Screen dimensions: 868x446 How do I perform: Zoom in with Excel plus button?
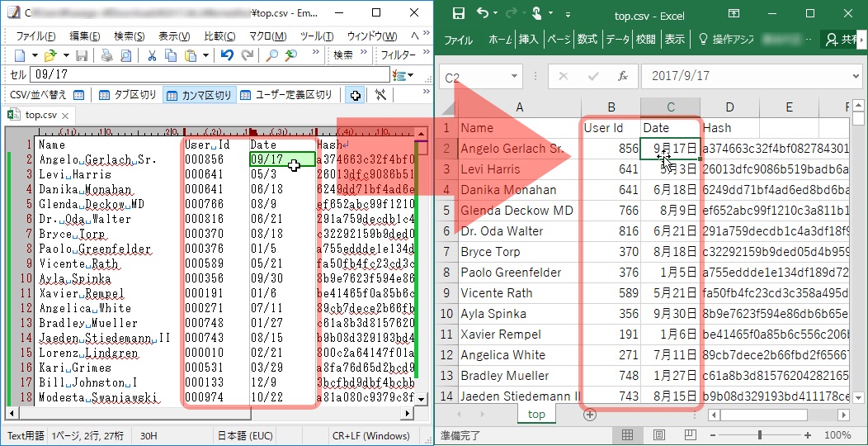tap(808, 435)
